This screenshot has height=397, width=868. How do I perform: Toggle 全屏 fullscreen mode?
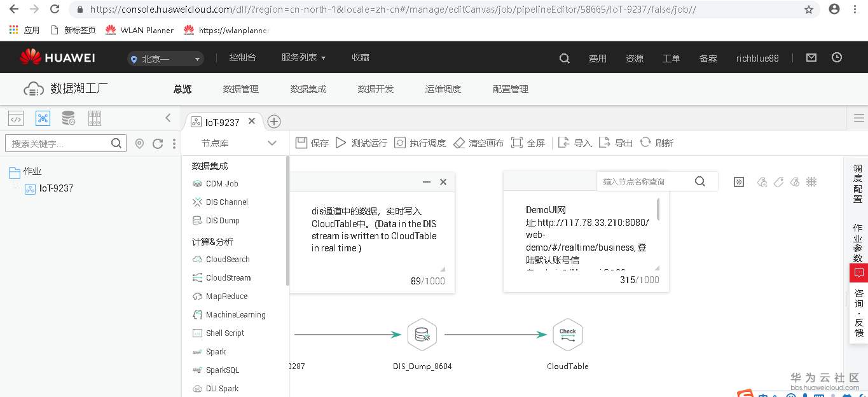(529, 143)
